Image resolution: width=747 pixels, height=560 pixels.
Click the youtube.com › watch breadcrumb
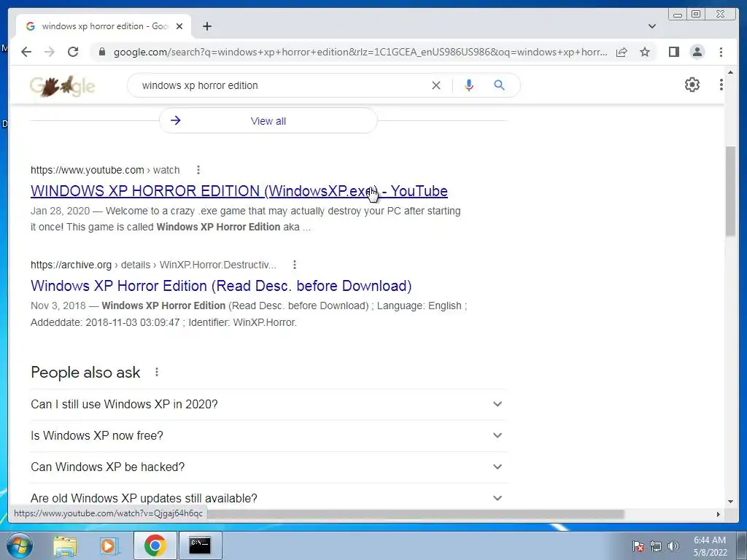(x=105, y=170)
